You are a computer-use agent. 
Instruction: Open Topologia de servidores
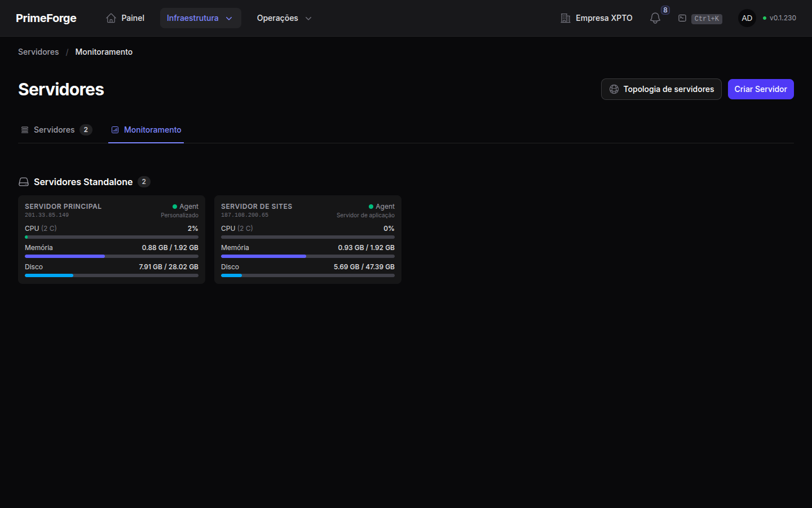pyautogui.click(x=661, y=89)
